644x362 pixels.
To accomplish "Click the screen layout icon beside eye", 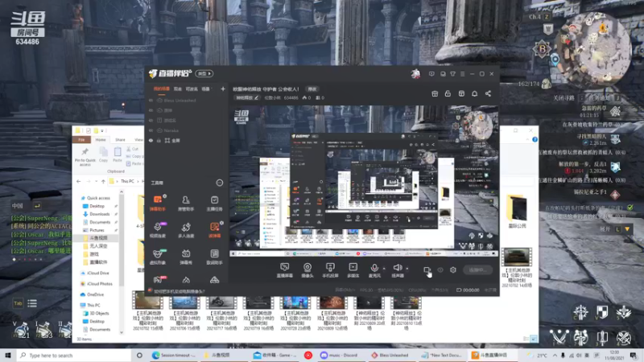I will click(427, 269).
